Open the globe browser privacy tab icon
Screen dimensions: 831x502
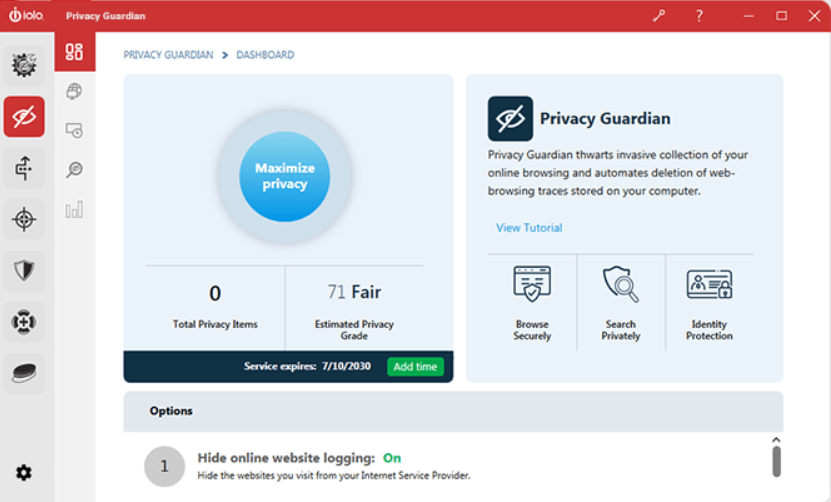click(x=74, y=91)
